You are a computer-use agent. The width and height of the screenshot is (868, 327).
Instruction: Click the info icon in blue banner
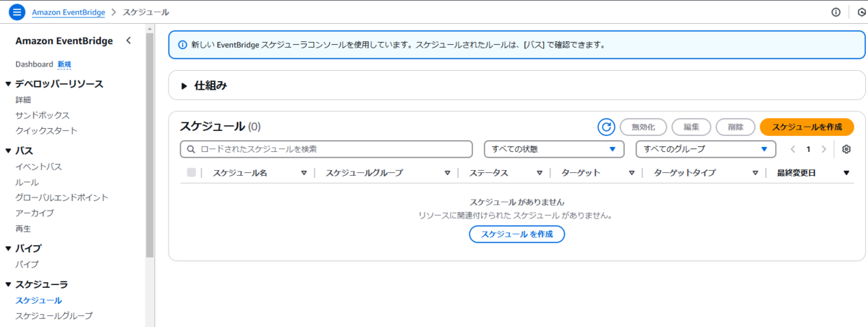[182, 44]
